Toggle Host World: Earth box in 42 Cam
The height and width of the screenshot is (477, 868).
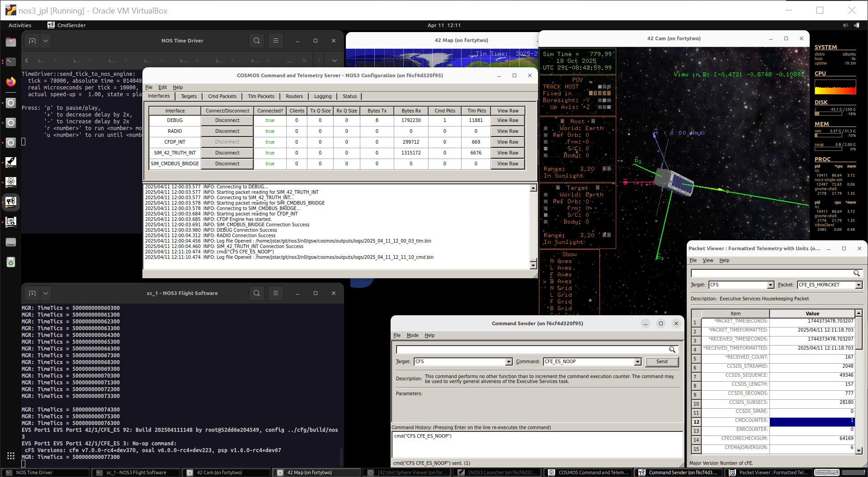[546, 128]
